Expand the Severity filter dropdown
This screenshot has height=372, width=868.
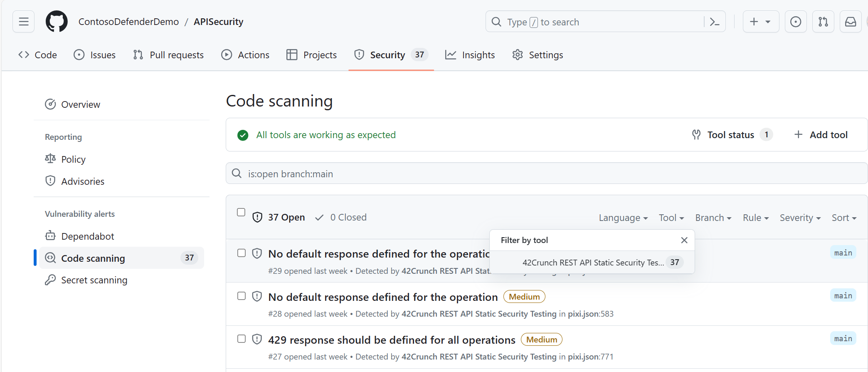point(800,218)
